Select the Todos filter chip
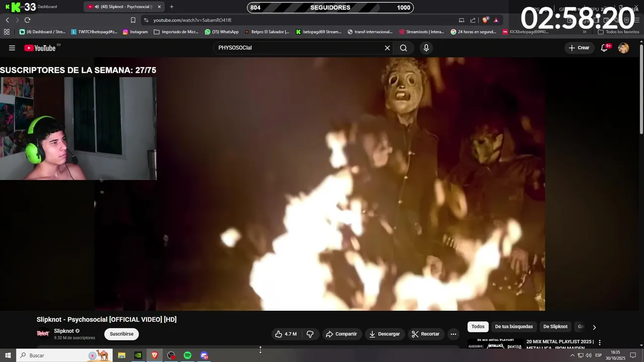 tap(478, 327)
